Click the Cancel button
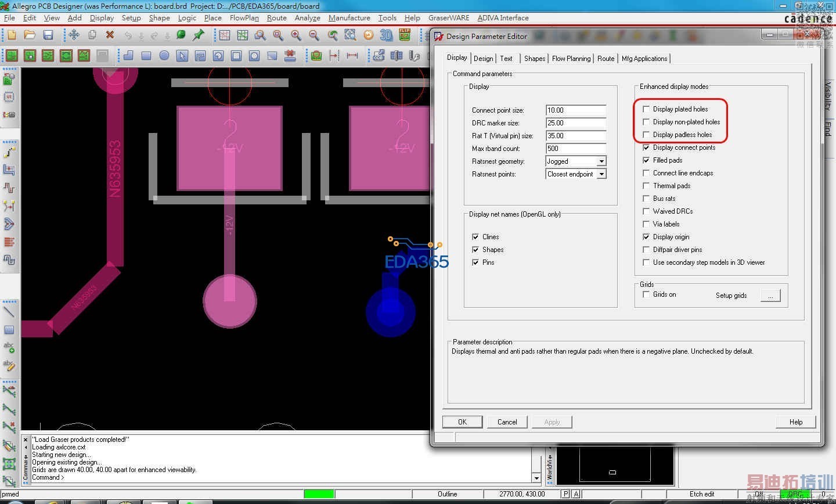836x504 pixels. (x=507, y=422)
